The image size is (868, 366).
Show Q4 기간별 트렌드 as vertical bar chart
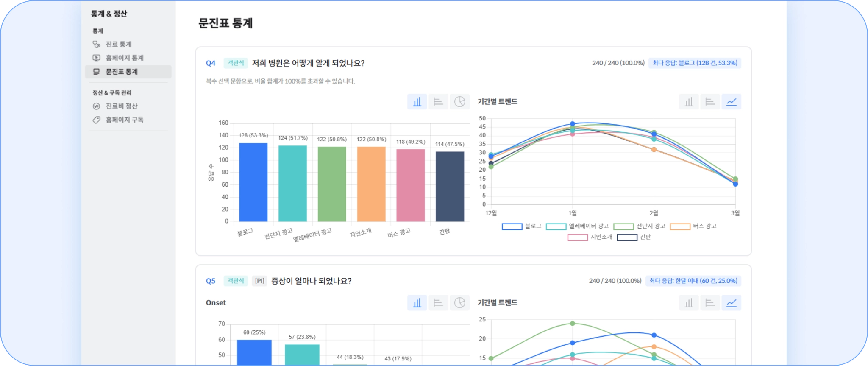pyautogui.click(x=689, y=102)
